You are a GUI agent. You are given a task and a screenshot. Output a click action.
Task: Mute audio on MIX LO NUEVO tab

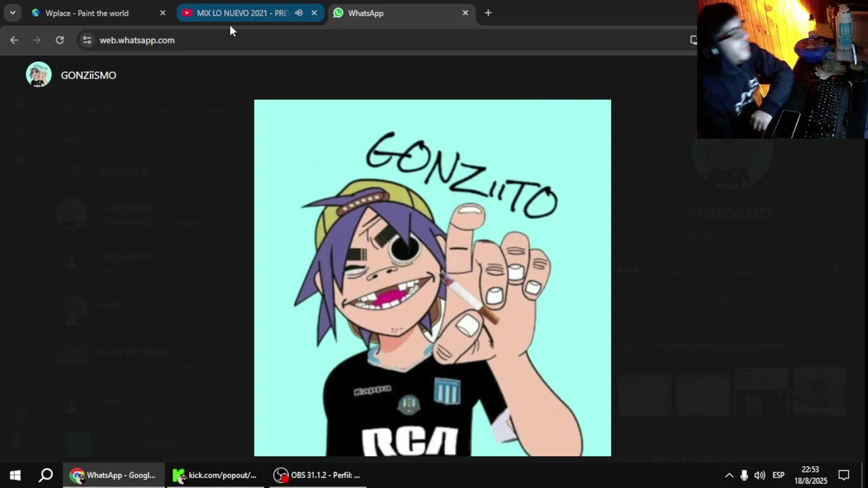[298, 13]
